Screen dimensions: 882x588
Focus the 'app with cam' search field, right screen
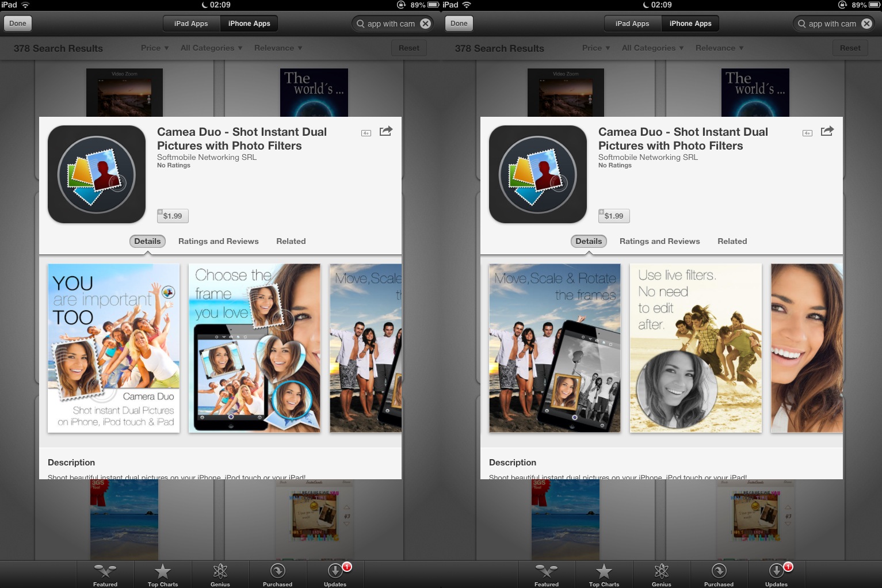(834, 24)
